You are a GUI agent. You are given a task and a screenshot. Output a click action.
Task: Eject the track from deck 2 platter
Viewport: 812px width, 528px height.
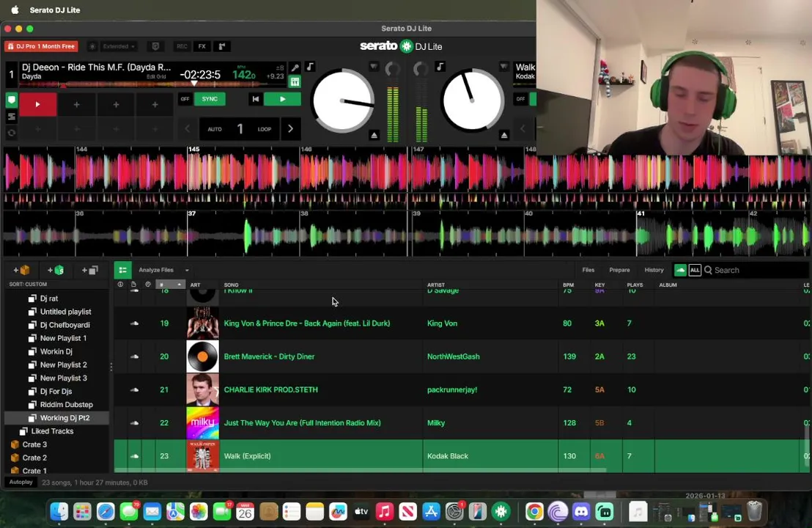click(504, 135)
